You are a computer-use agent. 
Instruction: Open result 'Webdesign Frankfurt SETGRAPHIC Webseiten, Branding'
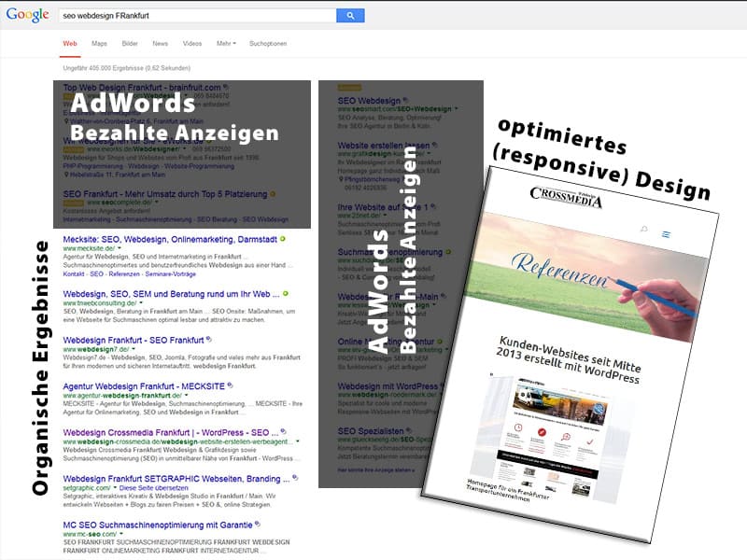(176, 479)
